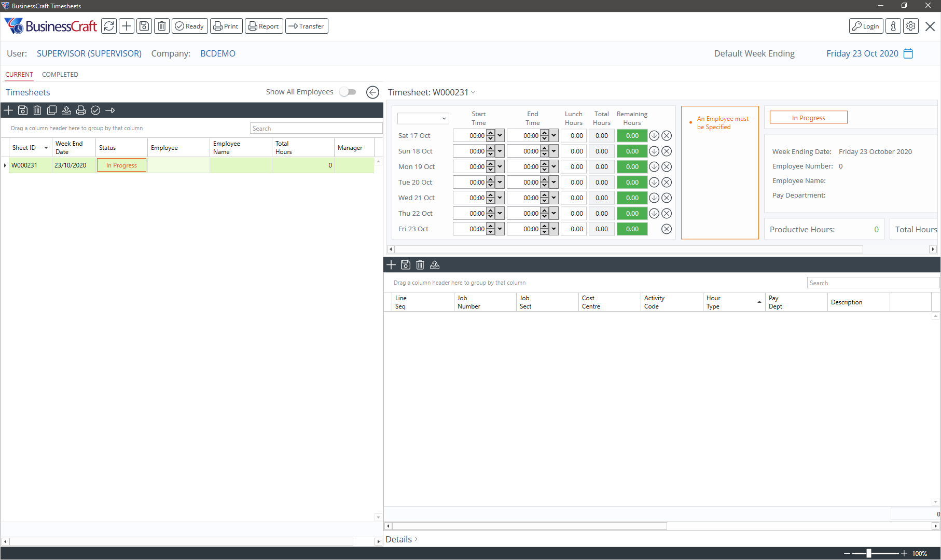Viewport: 941px width, 560px height.
Task: Click zoom out minus in status bar
Action: point(847,553)
